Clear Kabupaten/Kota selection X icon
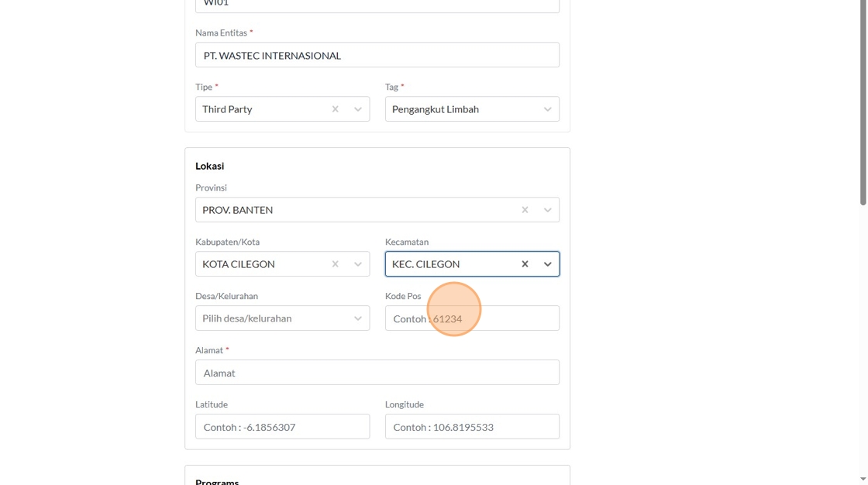The image size is (868, 485). click(335, 264)
